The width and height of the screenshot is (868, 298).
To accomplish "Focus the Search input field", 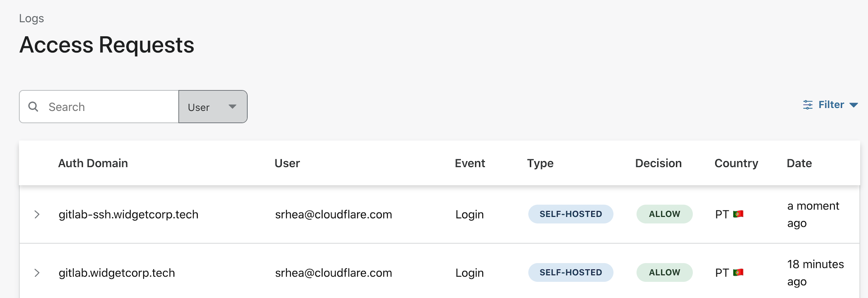I will (110, 107).
